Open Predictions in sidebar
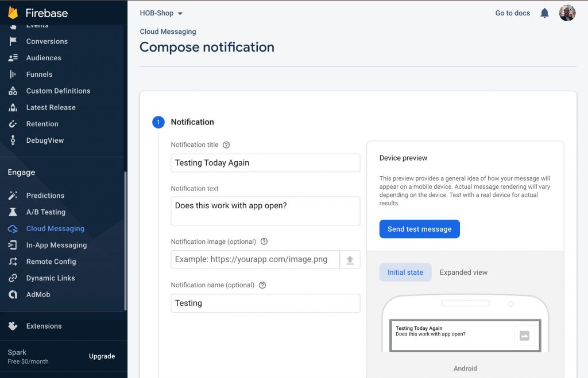 coord(45,195)
